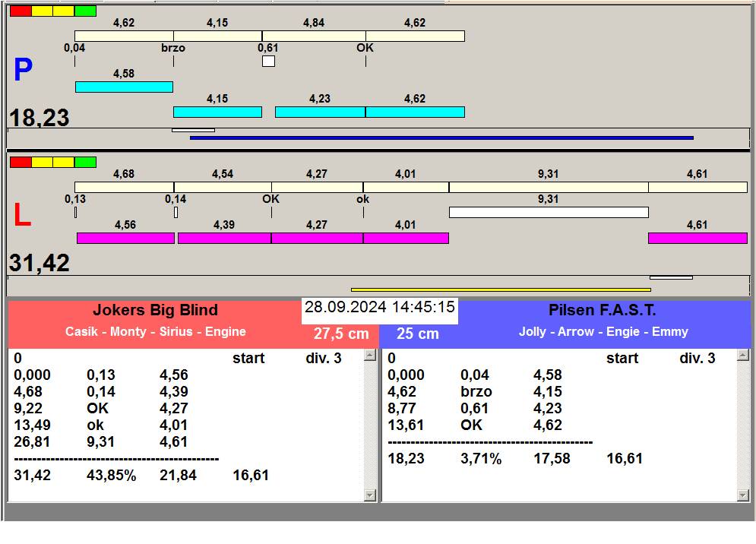Click the 27,5 cm jump height
The width and height of the screenshot is (756, 544).
point(341,334)
